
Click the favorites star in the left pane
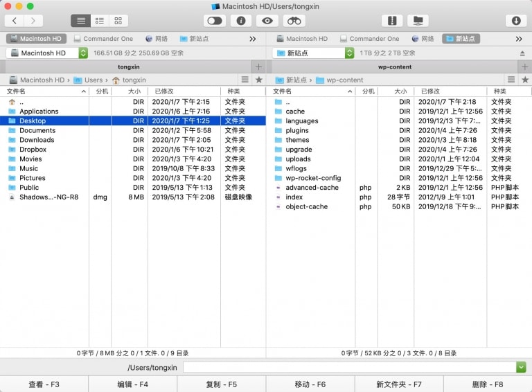pos(259,80)
